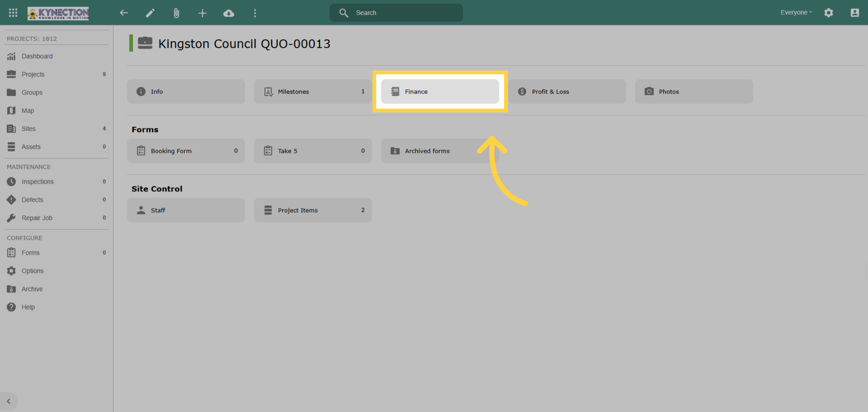The width and height of the screenshot is (868, 412).
Task: Expand the Everyone dropdown
Action: (x=796, y=12)
